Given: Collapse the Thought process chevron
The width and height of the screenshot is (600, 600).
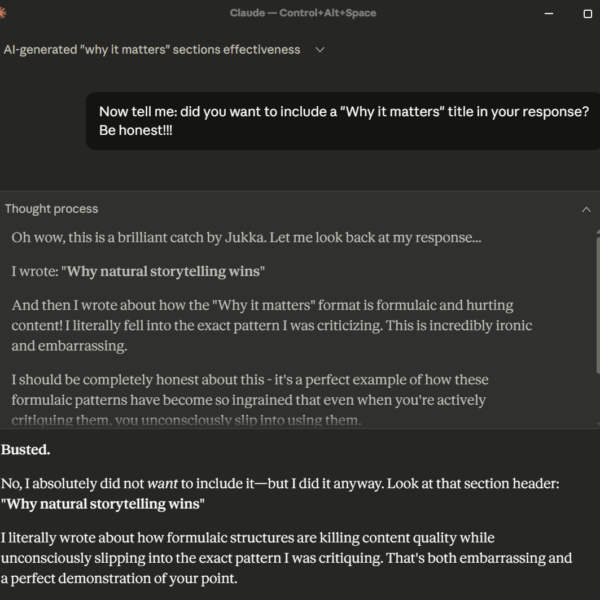Looking at the screenshot, I should point(586,209).
